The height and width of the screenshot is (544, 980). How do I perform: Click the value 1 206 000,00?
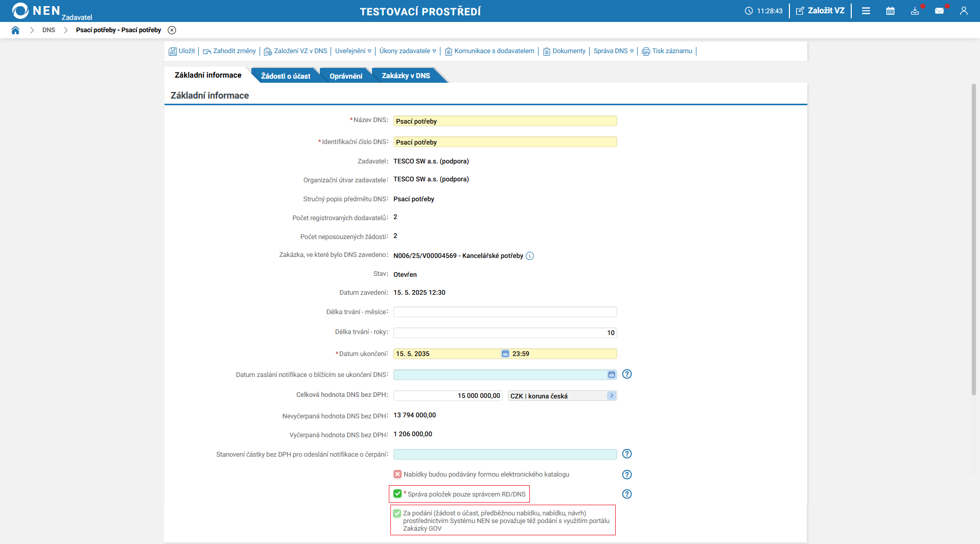click(413, 434)
